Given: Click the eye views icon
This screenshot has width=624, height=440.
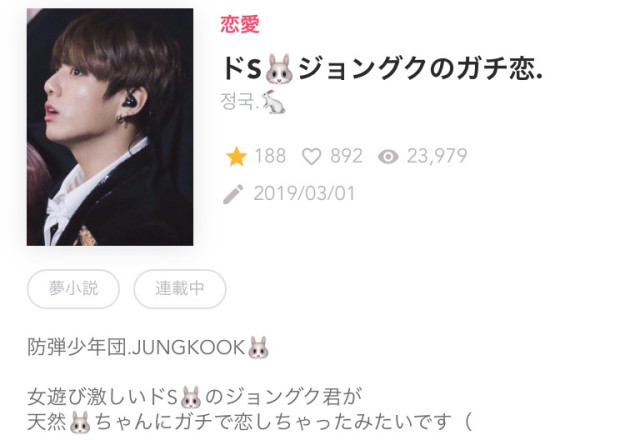Looking at the screenshot, I should 388,156.
